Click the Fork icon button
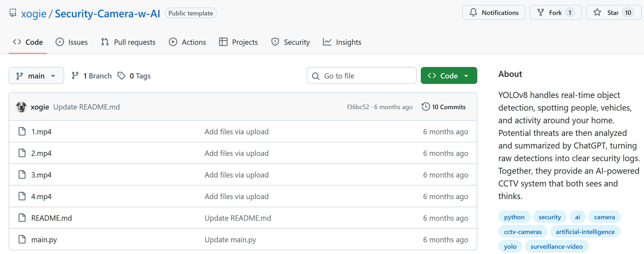This screenshot has width=644, height=254. pyautogui.click(x=541, y=12)
